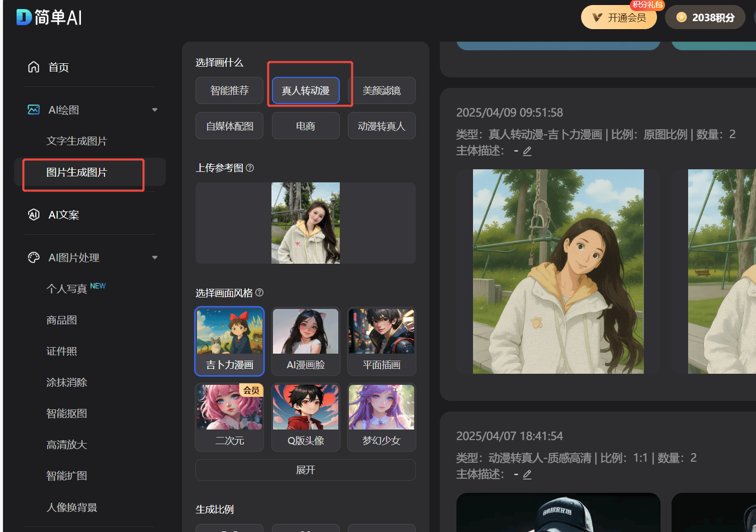Click the 首页 home icon

click(x=34, y=67)
